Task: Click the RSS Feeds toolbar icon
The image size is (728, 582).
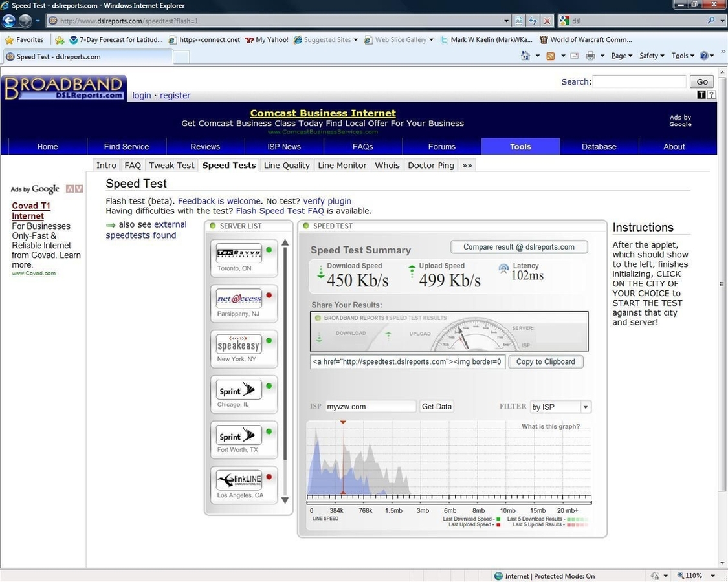Action: (551, 56)
